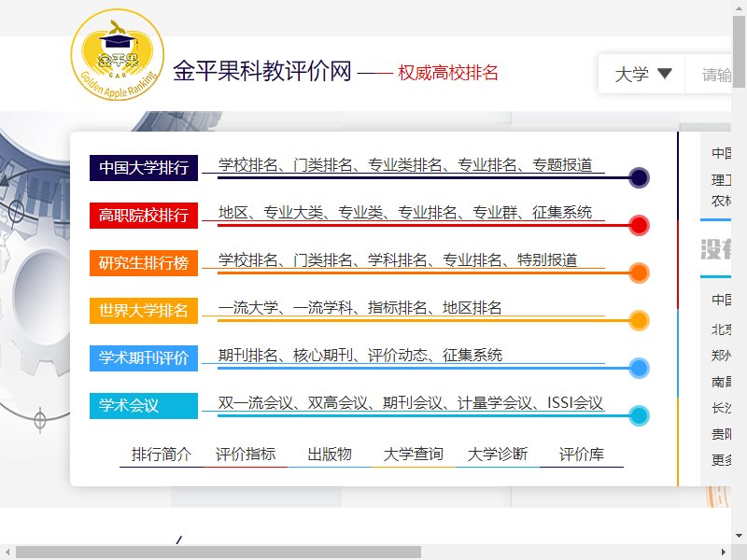Viewport: 747px width, 560px height.
Task: Open the 指标排名 link
Action: [398, 308]
